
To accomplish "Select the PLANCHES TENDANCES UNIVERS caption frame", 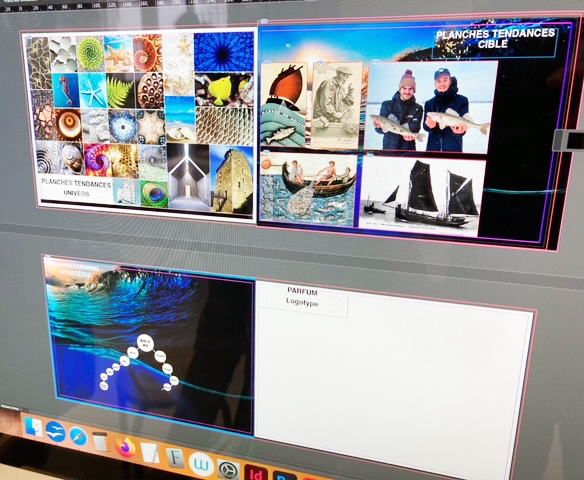I will click(x=76, y=188).
